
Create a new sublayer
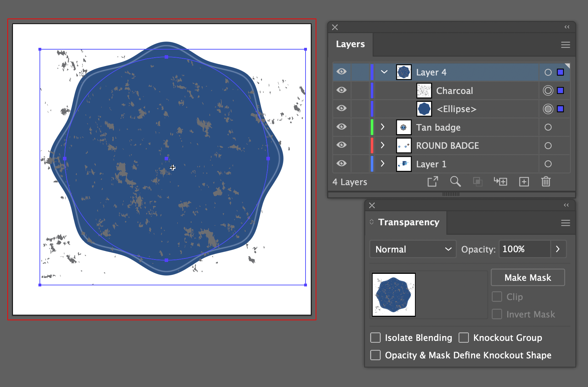(501, 182)
